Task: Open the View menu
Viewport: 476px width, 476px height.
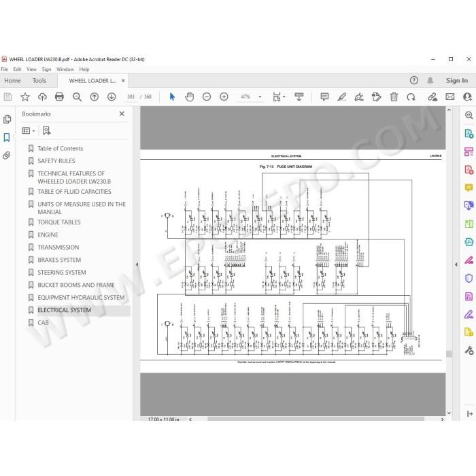Action: (x=31, y=69)
